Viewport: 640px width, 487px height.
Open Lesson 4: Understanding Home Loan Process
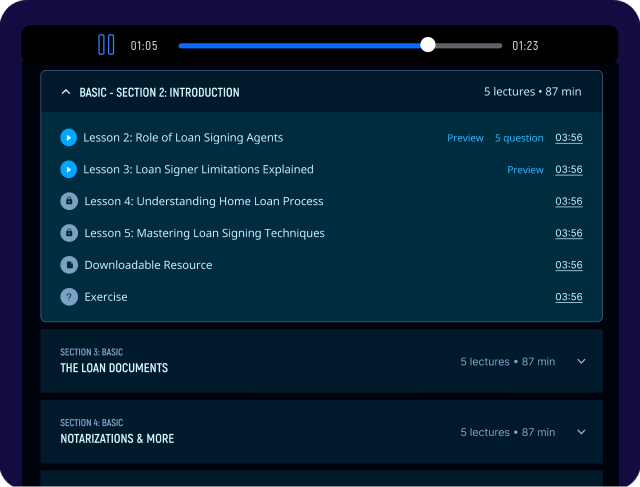click(204, 202)
